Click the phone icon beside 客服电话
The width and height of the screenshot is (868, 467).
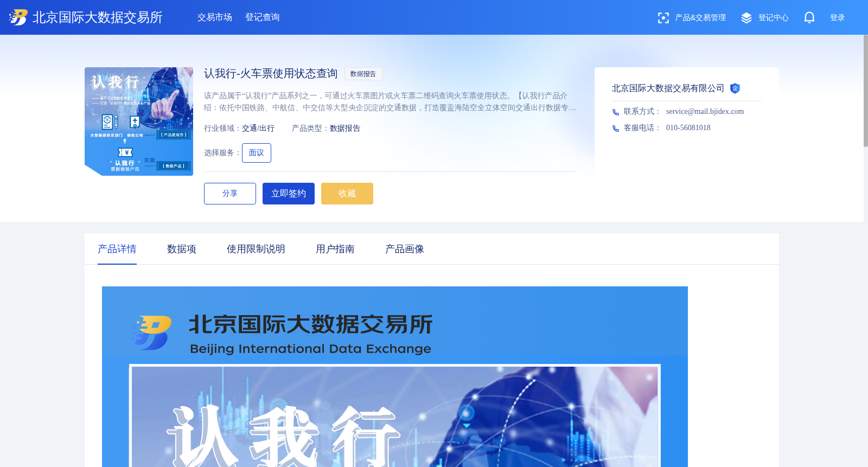616,129
